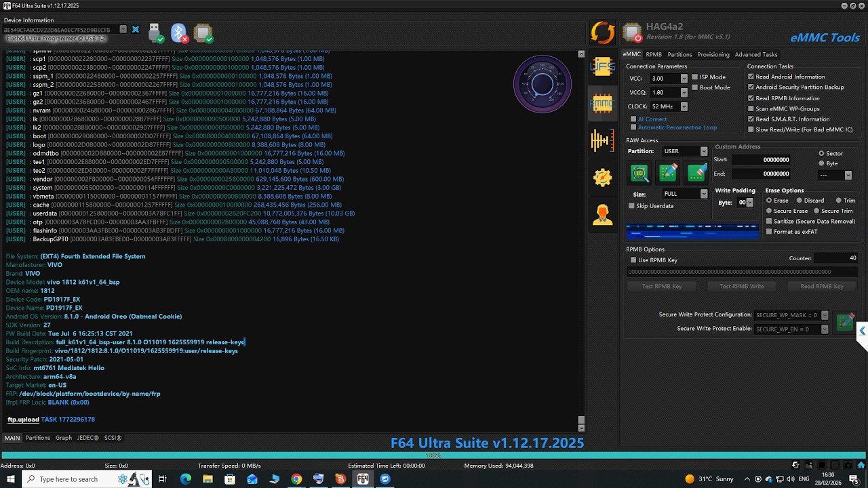868x488 pixels.
Task: Open Task View on the taskbar
Action: 163,479
